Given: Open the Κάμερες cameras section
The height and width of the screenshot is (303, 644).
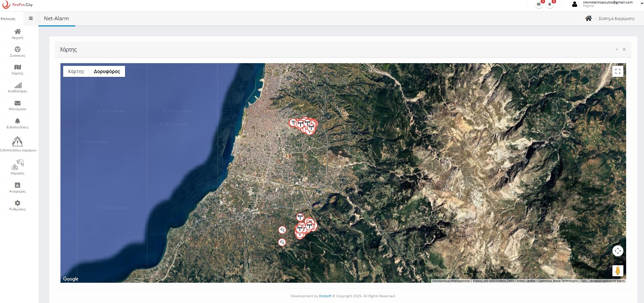Looking at the screenshot, I should 18,167.
